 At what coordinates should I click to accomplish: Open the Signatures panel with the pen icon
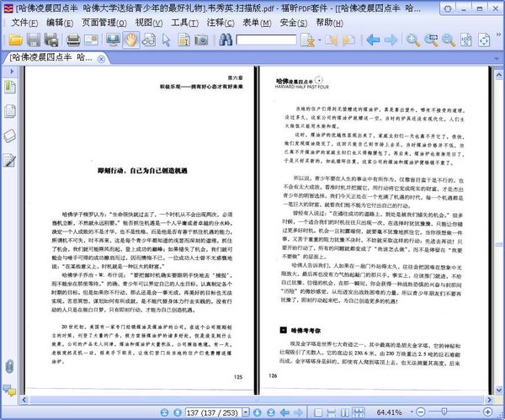coord(9,160)
